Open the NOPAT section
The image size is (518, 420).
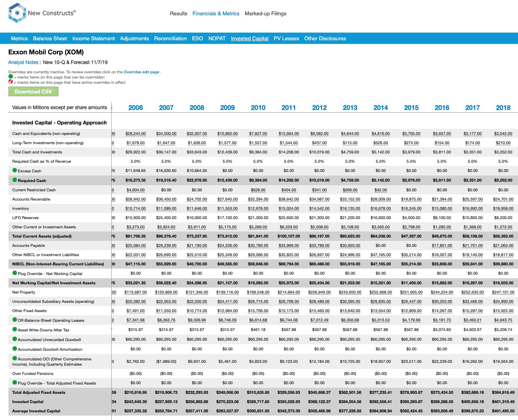pos(217,39)
